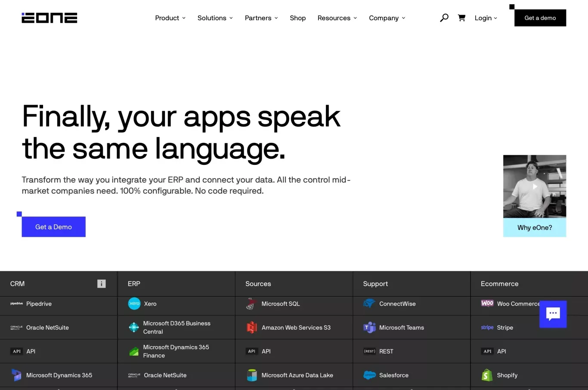Image resolution: width=588 pixels, height=390 pixels.
Task: Click the Xero logo icon
Action: 134,303
